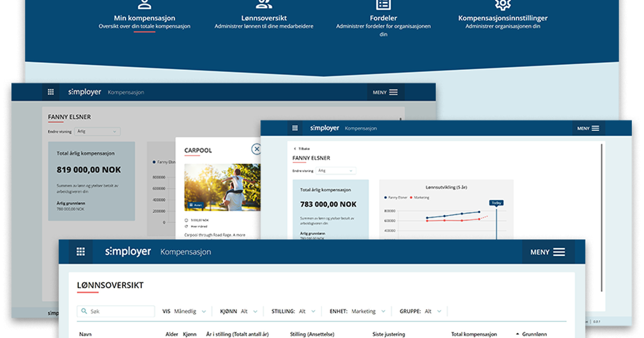The image size is (644, 338).
Task: Click the Min kompensasjon person icon
Action: (144, 4)
